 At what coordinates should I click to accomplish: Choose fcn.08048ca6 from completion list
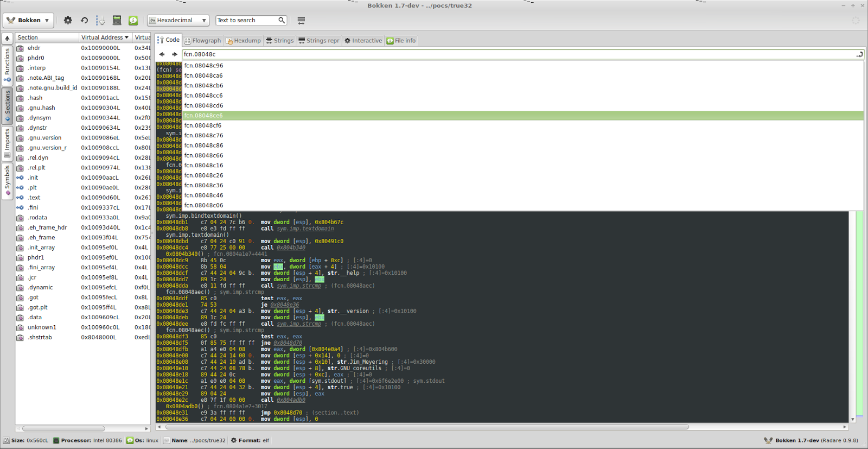[522, 75]
